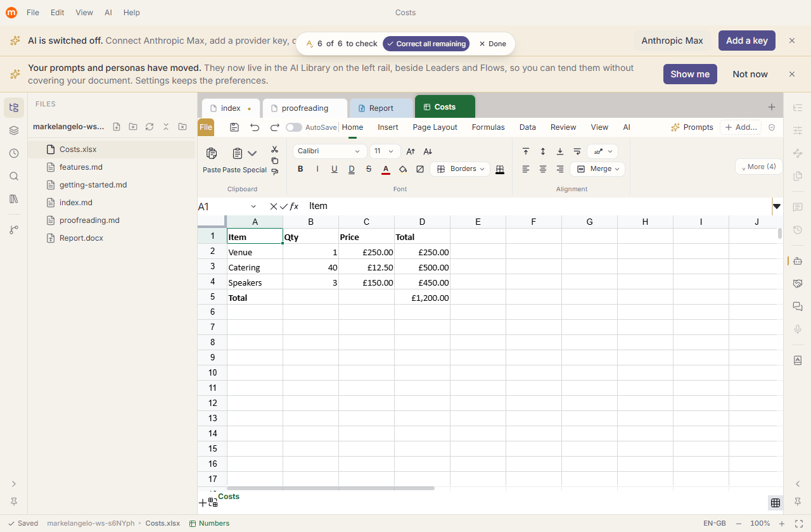The height and width of the screenshot is (532, 811).
Task: Click the Anthropic Max button
Action: 672,41
